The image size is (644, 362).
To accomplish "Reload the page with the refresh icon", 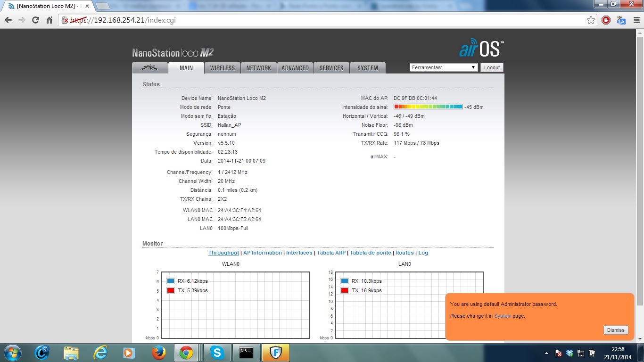I will click(35, 20).
